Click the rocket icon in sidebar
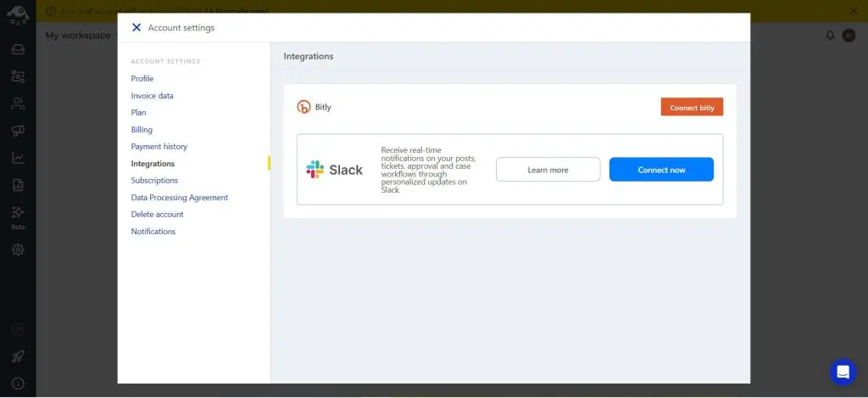868x398 pixels. point(18,356)
